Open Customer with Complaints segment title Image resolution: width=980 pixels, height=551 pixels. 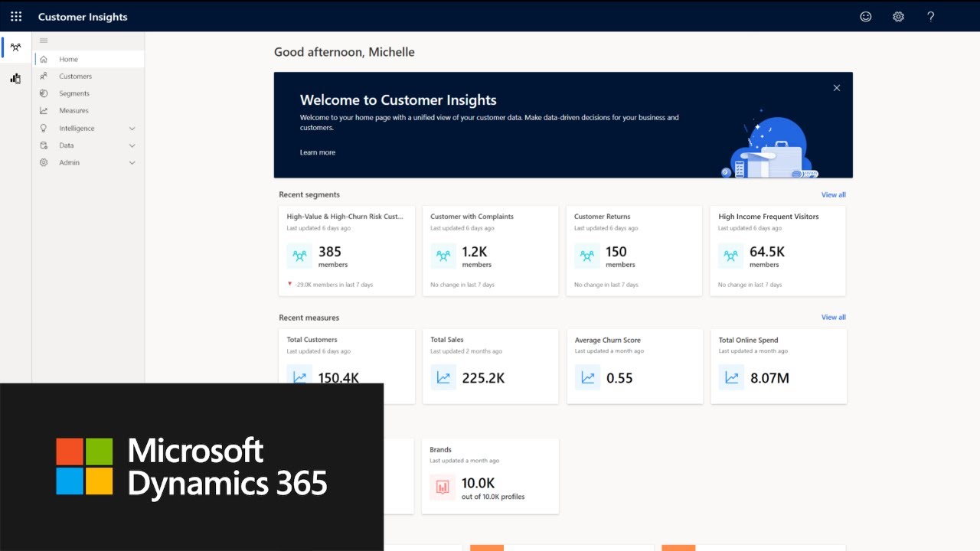(x=472, y=217)
